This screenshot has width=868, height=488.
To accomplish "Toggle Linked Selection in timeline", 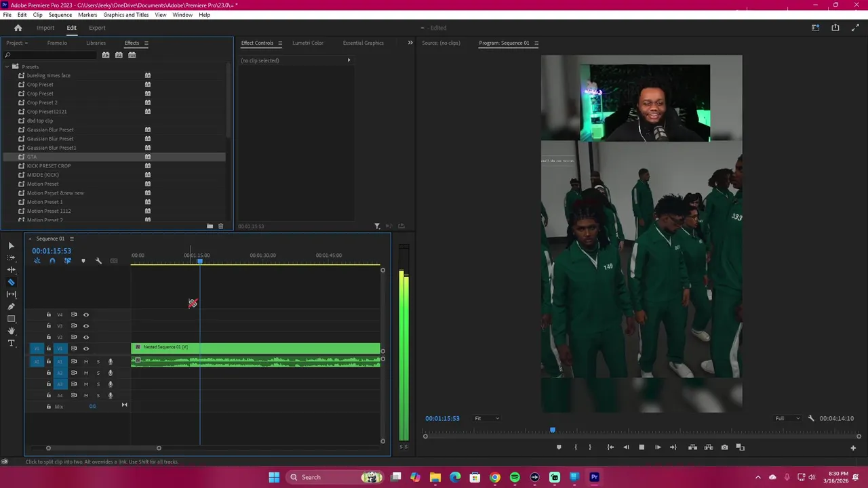I will click(68, 261).
